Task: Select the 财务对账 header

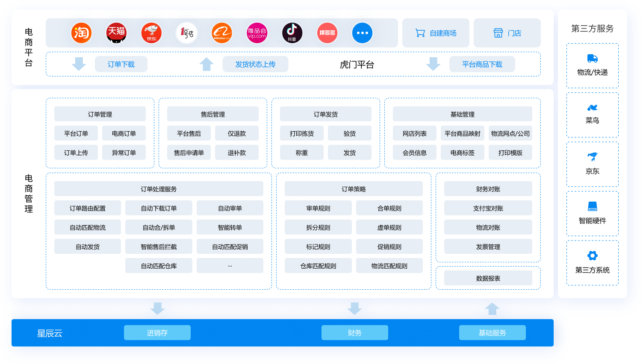Action: pyautogui.click(x=488, y=189)
